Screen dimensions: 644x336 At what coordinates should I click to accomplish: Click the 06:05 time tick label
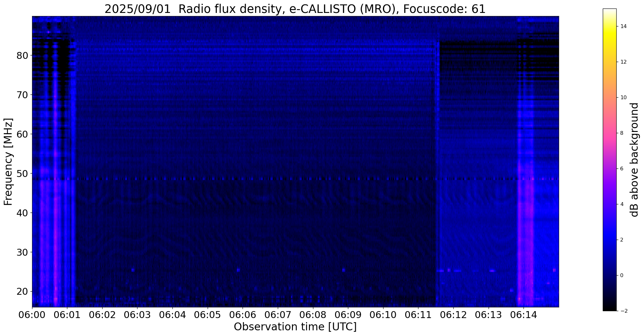(207, 315)
